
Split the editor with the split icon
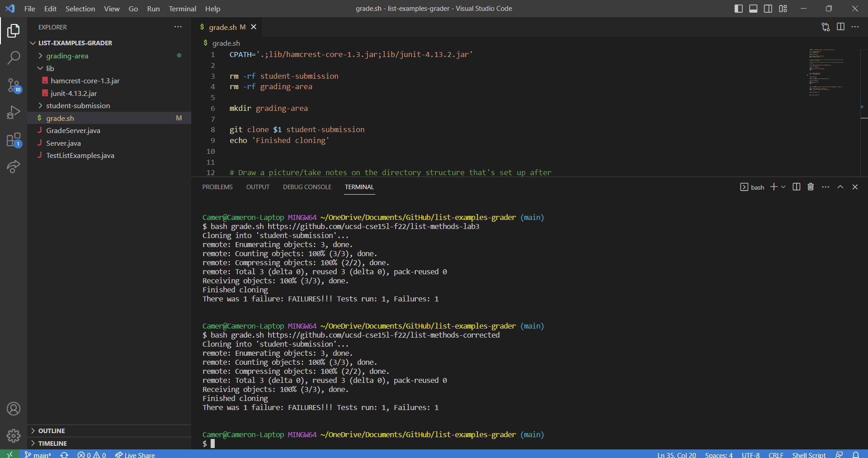pyautogui.click(x=841, y=27)
